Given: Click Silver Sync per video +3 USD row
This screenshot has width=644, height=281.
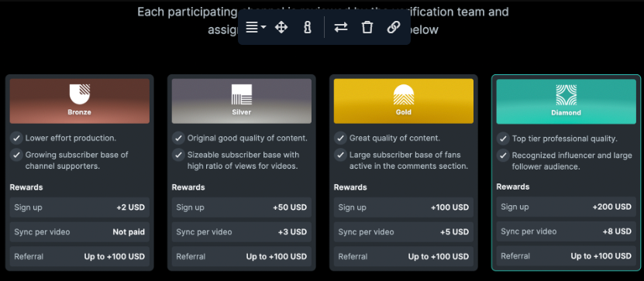Looking at the screenshot, I should point(242,231).
